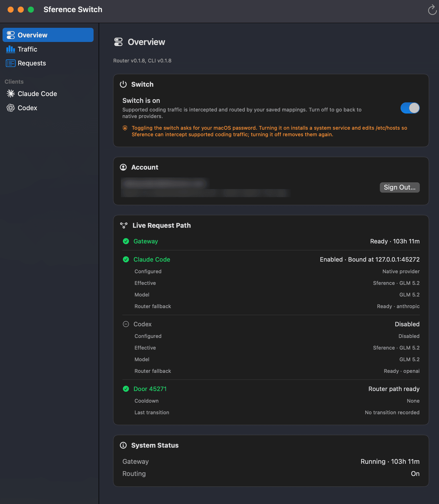Click the green check icon beside Gateway
439x504 pixels.
(126, 241)
